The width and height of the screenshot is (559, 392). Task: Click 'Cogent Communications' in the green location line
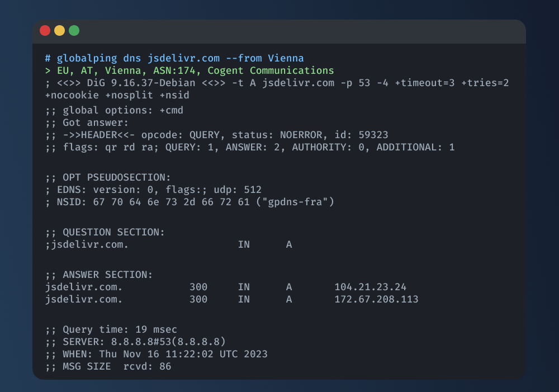click(271, 70)
